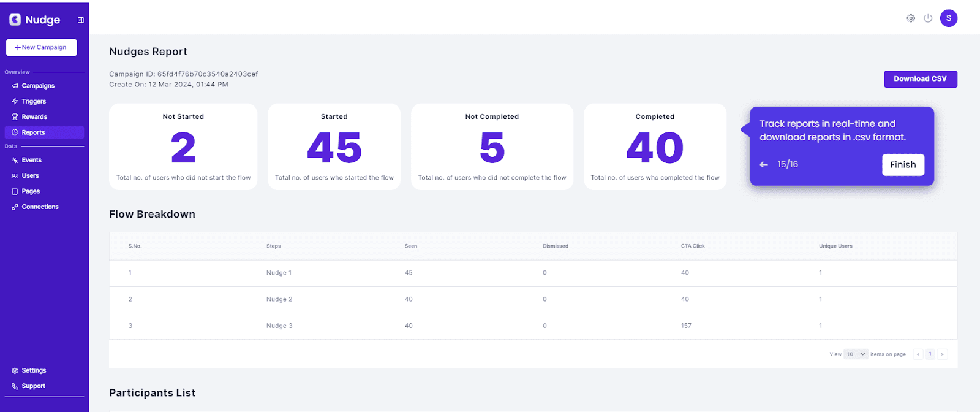The image size is (980, 412).
Task: Click the power logout icon
Action: pos(928,18)
